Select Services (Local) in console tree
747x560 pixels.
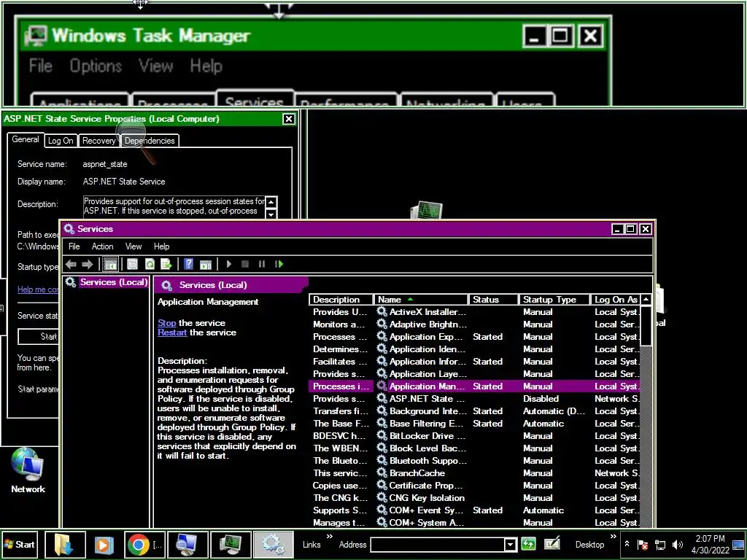(113, 282)
